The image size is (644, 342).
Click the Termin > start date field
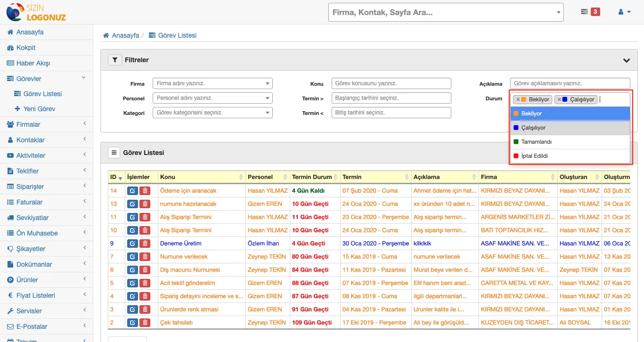(391, 98)
